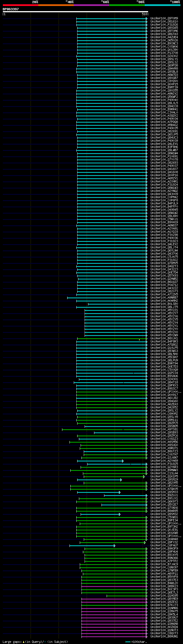Image resolution: width=183 pixels, height=644 pixels.
Task: Select the UniRef100_Q8GTA3 label
Action: click(164, 34)
